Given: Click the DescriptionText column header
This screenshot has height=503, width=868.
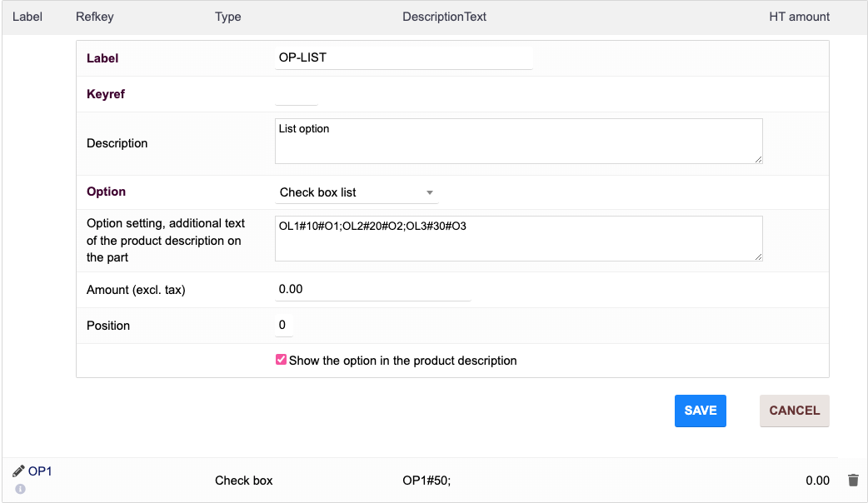Looking at the screenshot, I should (444, 17).
